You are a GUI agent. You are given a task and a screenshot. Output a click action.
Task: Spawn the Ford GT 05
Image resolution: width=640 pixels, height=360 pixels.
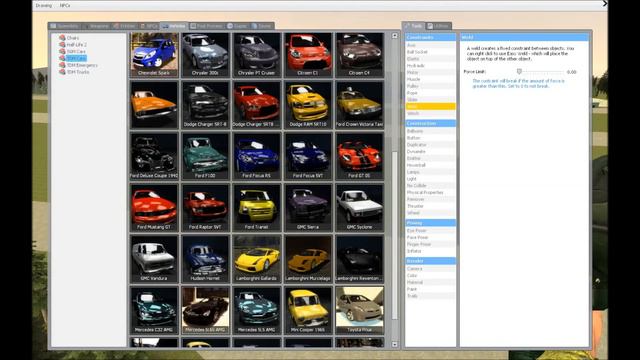pos(360,156)
